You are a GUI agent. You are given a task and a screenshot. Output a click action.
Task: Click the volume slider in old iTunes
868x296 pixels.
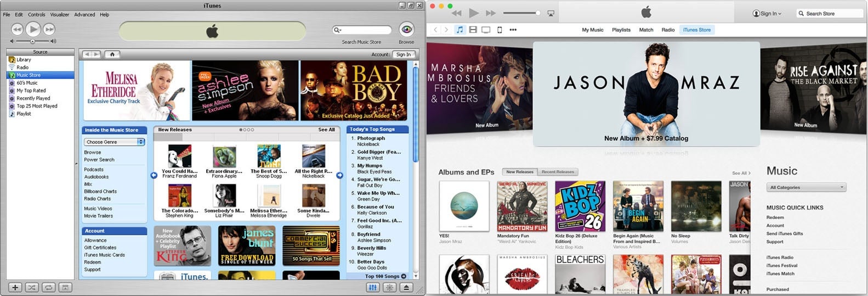(x=33, y=41)
